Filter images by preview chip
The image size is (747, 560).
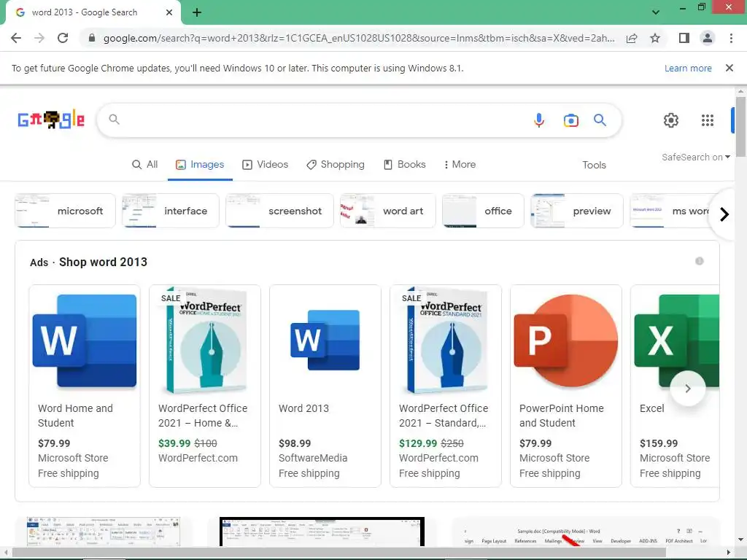(576, 211)
